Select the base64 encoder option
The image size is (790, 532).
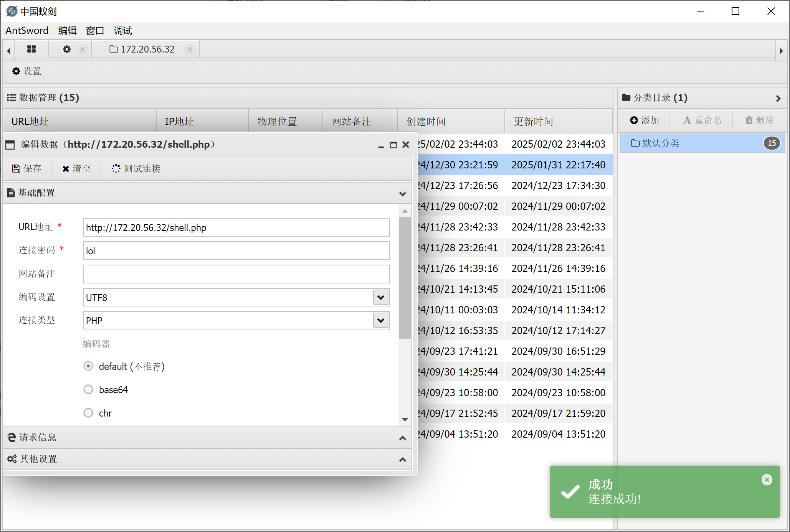click(88, 390)
